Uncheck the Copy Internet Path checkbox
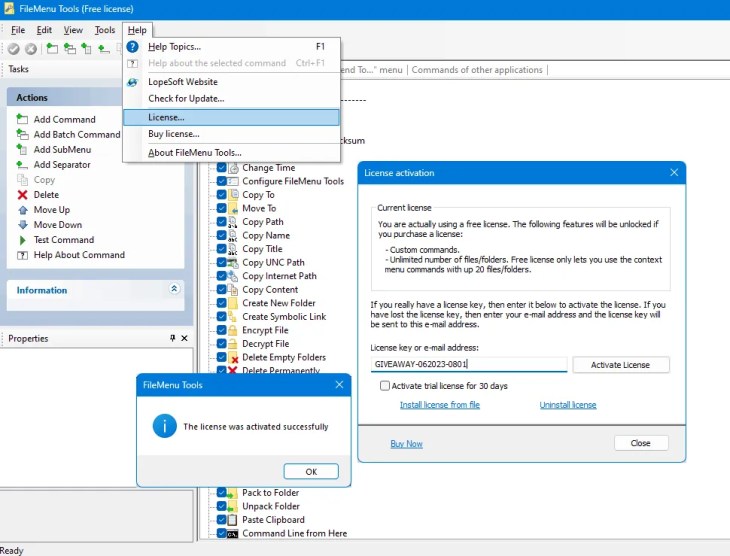730x556 pixels. point(222,276)
